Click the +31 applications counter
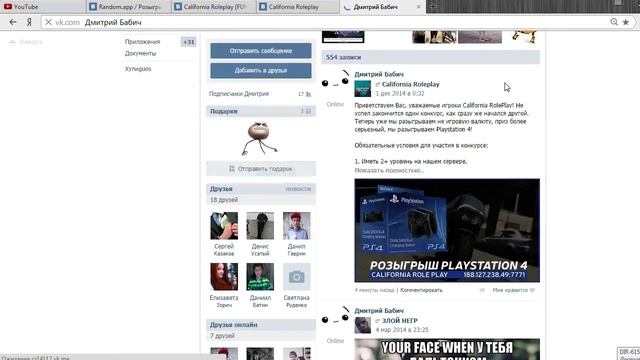 189,42
